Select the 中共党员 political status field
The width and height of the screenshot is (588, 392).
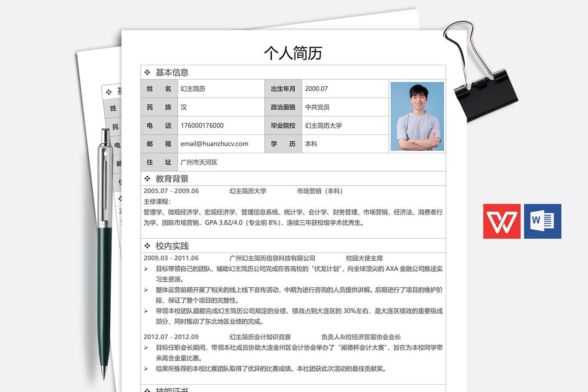317,107
